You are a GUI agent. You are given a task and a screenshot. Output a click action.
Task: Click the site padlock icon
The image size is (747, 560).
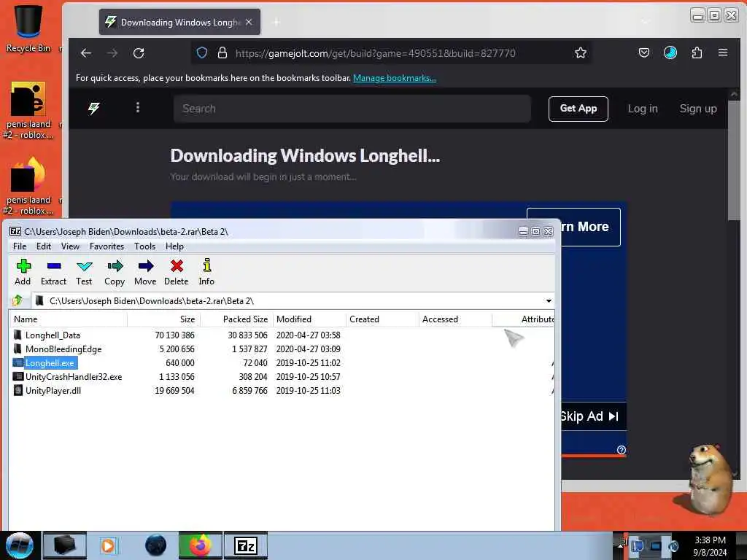(x=222, y=52)
